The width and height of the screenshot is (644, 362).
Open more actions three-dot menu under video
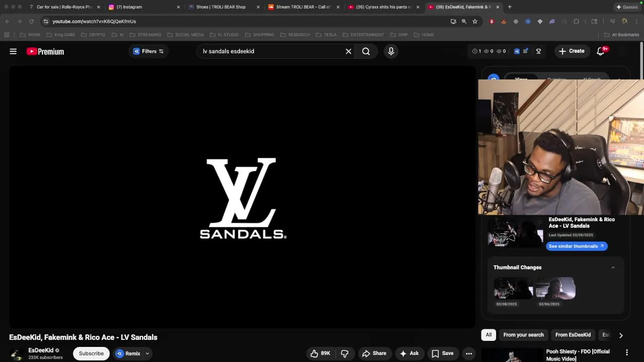coord(469,353)
